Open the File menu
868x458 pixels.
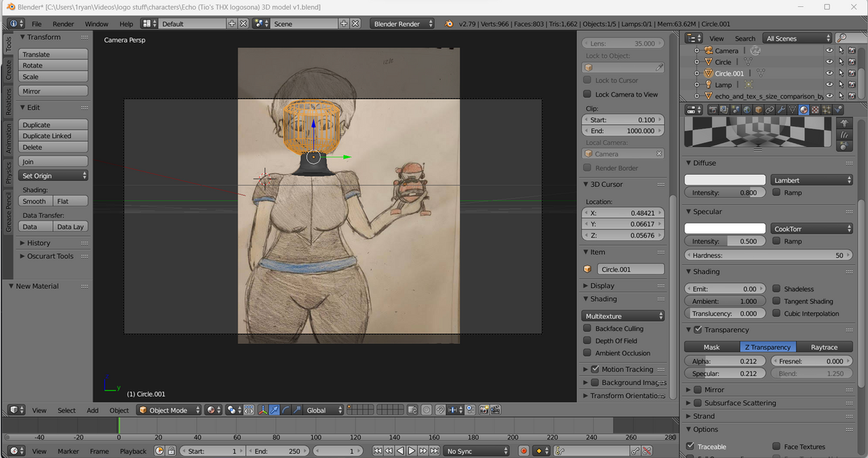[x=37, y=24]
